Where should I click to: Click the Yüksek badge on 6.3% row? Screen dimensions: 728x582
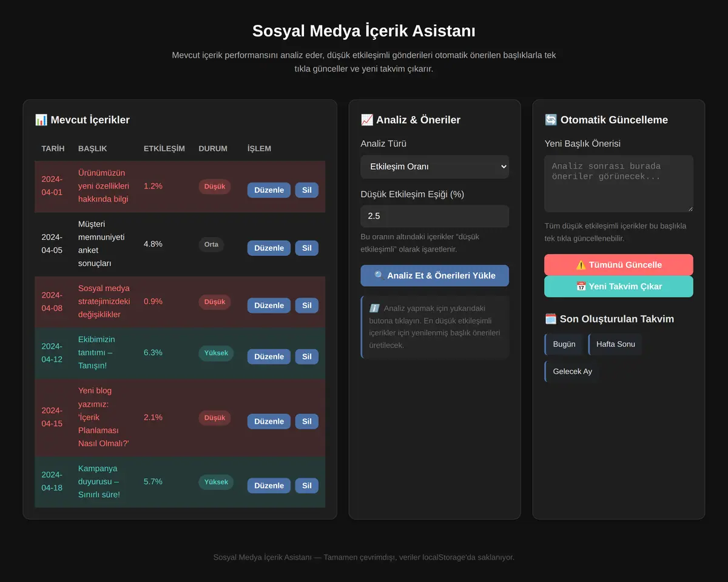216,353
